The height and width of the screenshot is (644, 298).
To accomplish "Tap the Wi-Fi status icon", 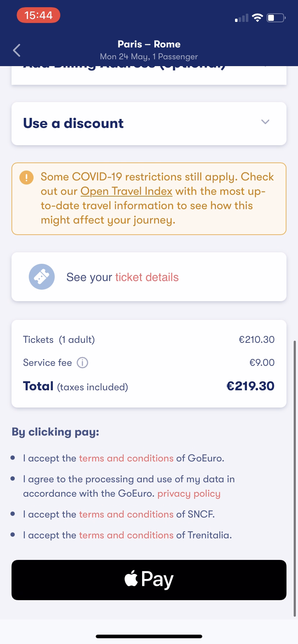I will coord(257,18).
